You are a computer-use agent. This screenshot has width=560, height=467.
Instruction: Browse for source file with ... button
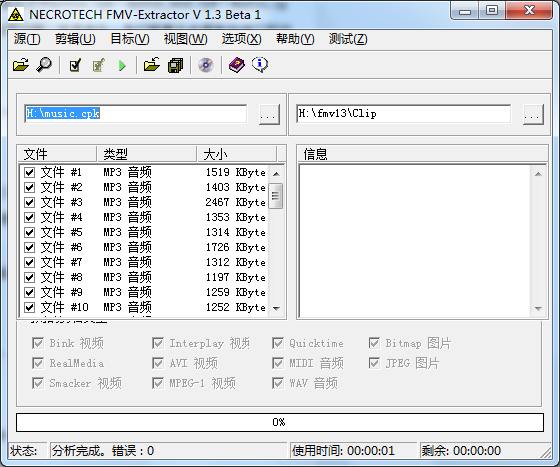269,114
